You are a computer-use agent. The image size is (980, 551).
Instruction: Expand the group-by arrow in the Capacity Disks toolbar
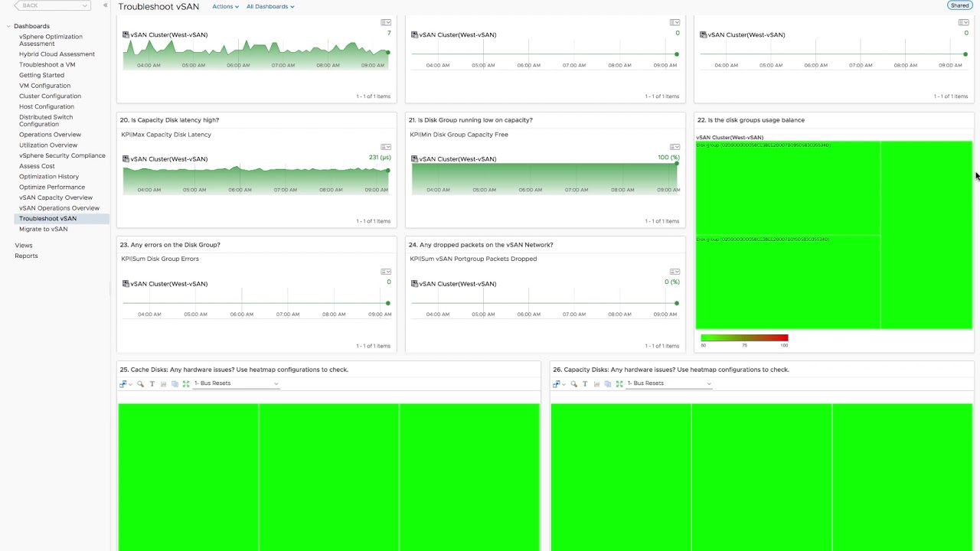click(563, 384)
